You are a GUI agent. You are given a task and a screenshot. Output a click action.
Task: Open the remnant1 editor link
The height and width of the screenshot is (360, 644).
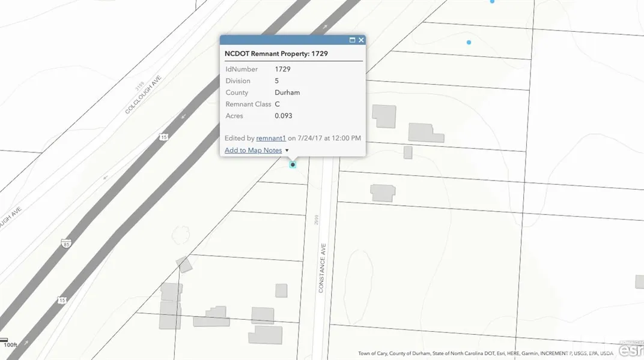(x=271, y=138)
